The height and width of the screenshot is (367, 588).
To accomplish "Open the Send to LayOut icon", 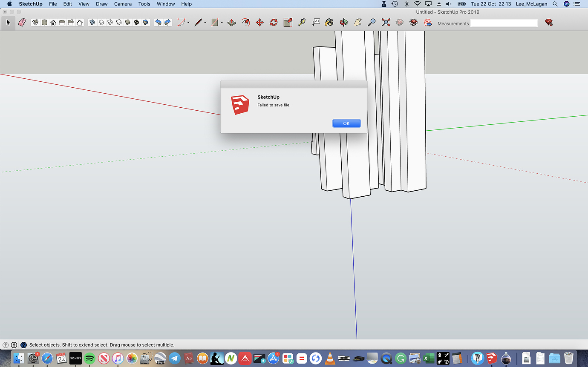I will pyautogui.click(x=427, y=22).
